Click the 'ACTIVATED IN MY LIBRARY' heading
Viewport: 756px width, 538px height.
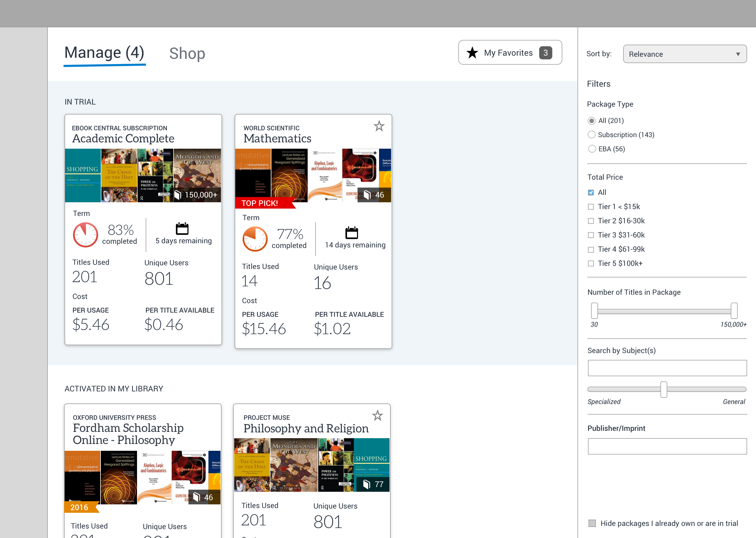114,389
